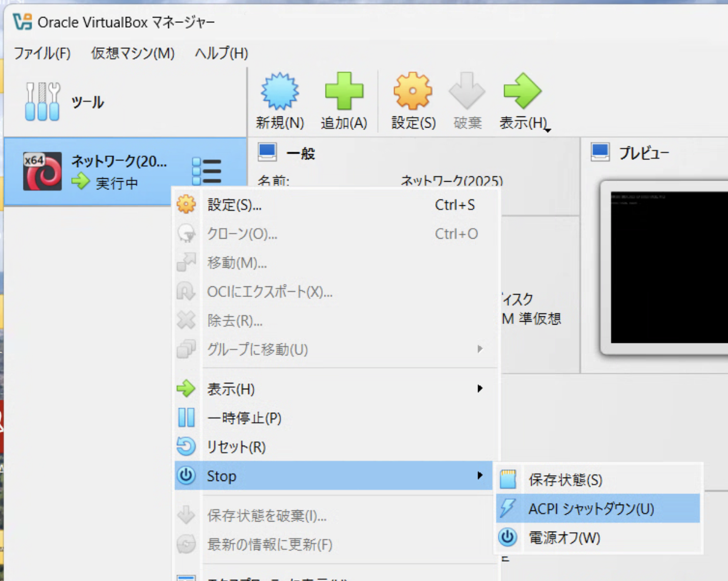Image resolution: width=728 pixels, height=581 pixels.
Task: Click the x64 OS icon of the VM
Action: click(42, 171)
